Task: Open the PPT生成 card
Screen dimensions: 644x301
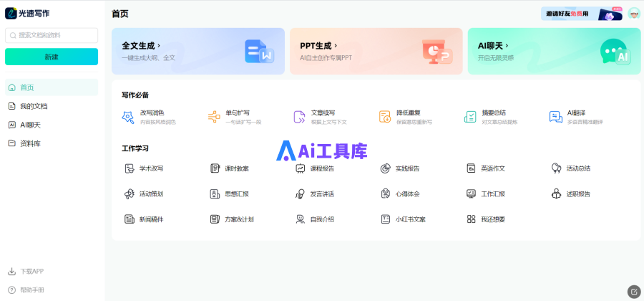Action: tap(376, 51)
